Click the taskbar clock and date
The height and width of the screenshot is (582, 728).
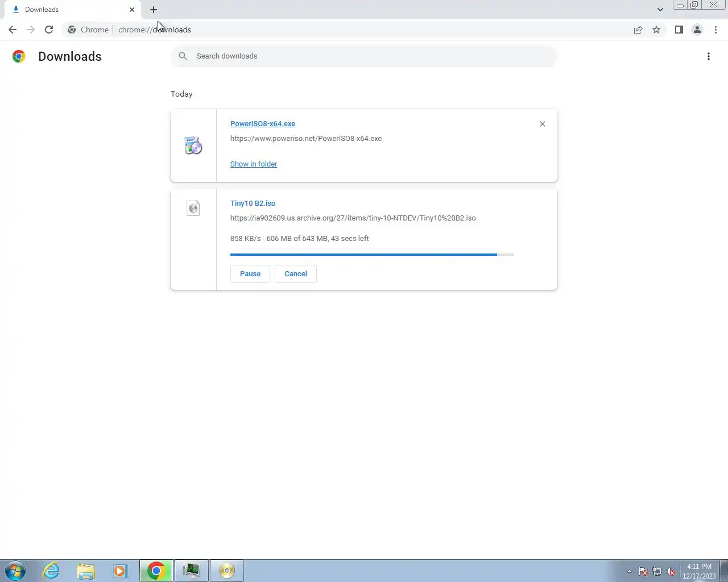699,571
